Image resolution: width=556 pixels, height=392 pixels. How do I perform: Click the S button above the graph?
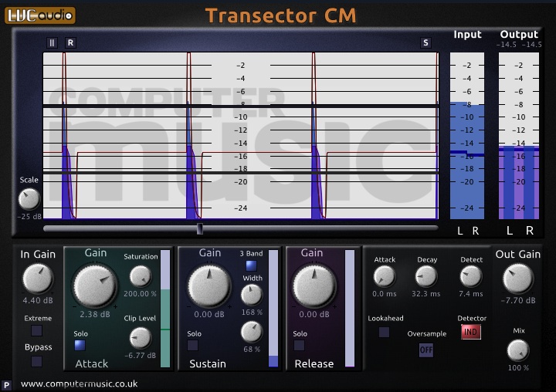click(425, 43)
